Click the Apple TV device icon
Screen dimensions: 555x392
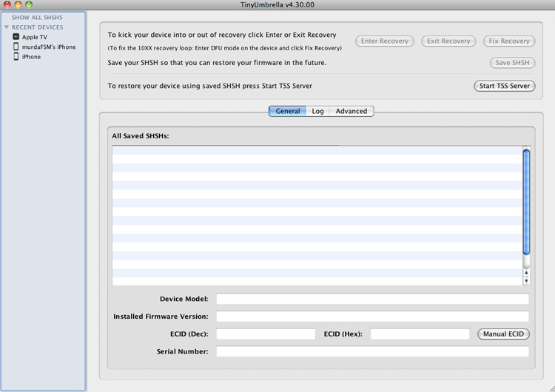16,36
